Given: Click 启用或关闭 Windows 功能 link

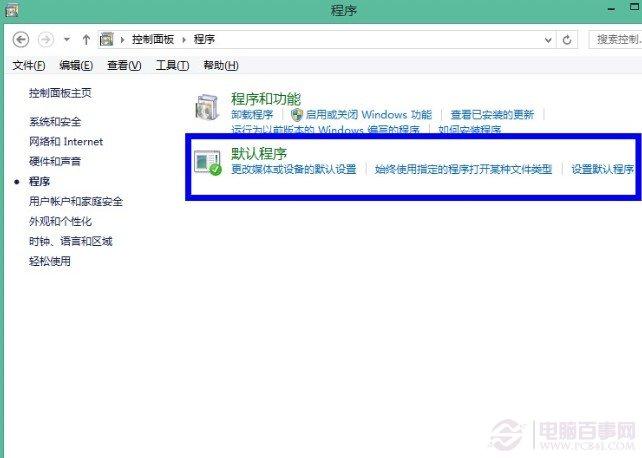Looking at the screenshot, I should (368, 115).
